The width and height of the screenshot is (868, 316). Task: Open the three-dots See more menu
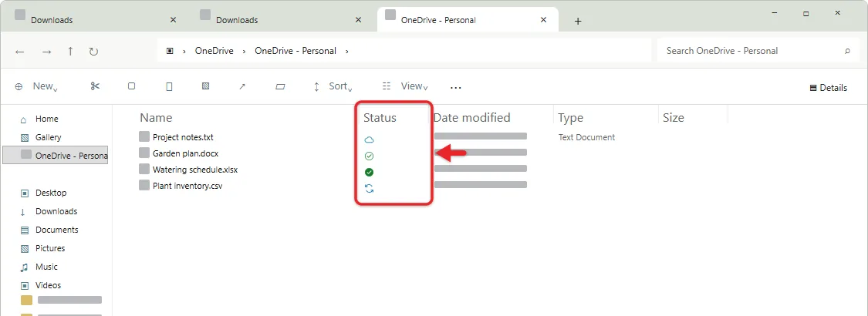pyautogui.click(x=455, y=87)
